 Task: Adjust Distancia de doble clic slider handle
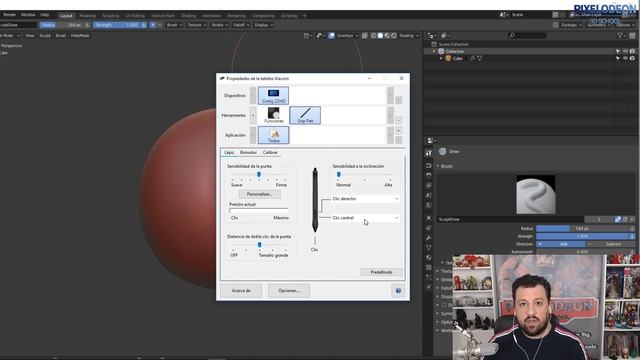tap(259, 245)
